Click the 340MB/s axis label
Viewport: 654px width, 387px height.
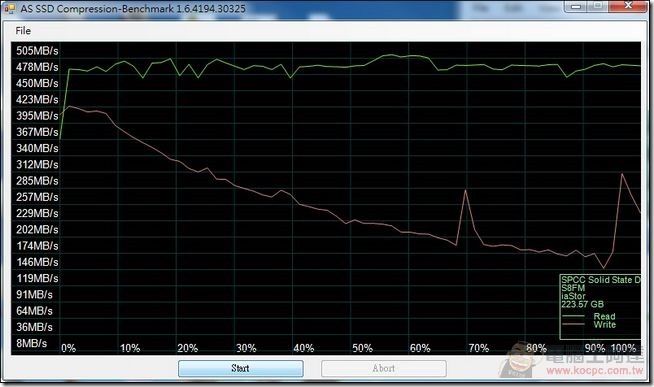pos(37,148)
